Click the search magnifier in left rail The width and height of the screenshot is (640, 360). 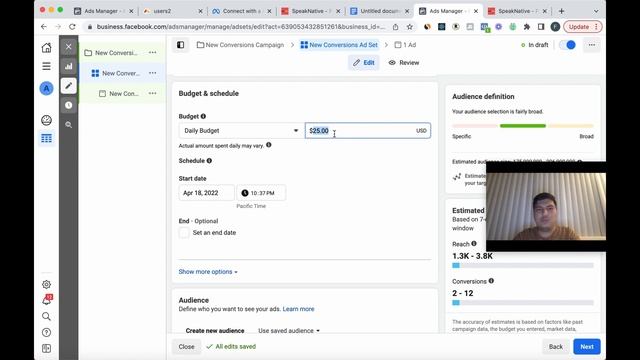point(47,316)
